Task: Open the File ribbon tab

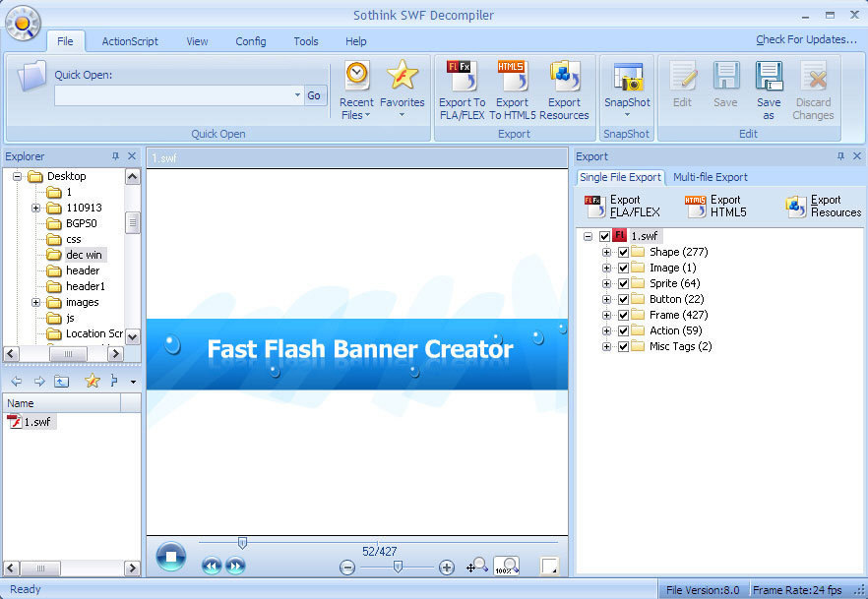Action: point(65,41)
